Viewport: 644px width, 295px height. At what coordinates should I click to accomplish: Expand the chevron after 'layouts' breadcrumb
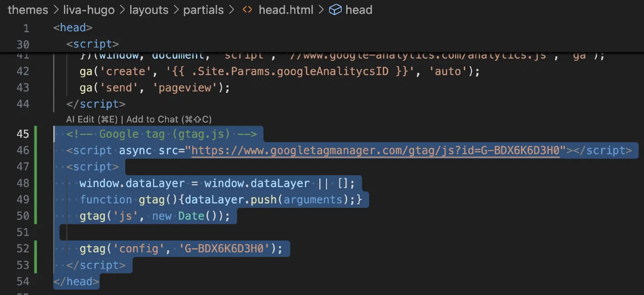point(176,10)
